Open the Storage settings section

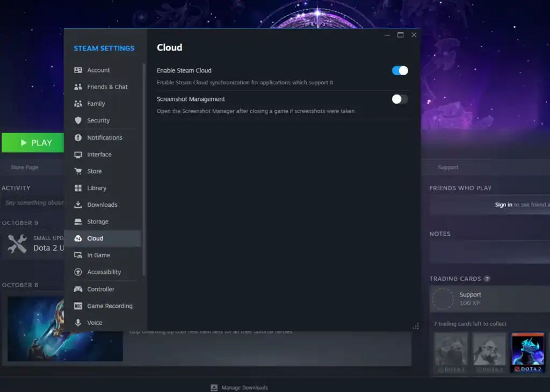97,222
